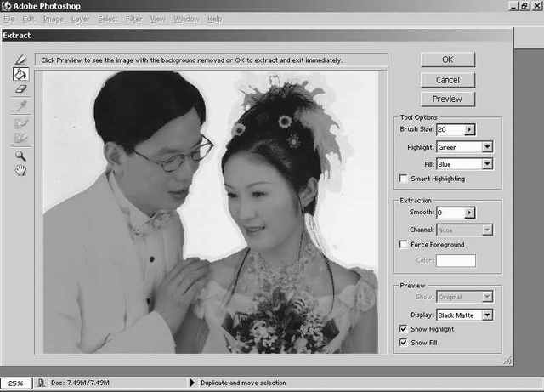
Task: Open the Filter menu
Action: 133,19
